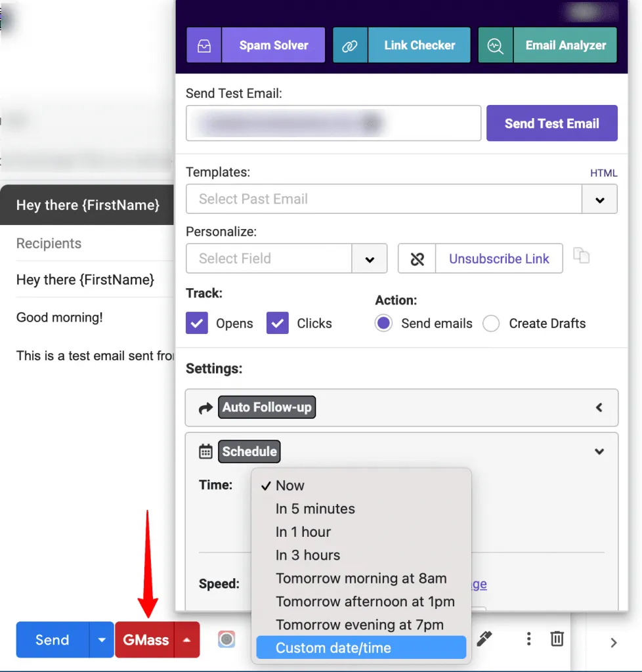Click the blue Send button
The image size is (642, 672).
(53, 639)
